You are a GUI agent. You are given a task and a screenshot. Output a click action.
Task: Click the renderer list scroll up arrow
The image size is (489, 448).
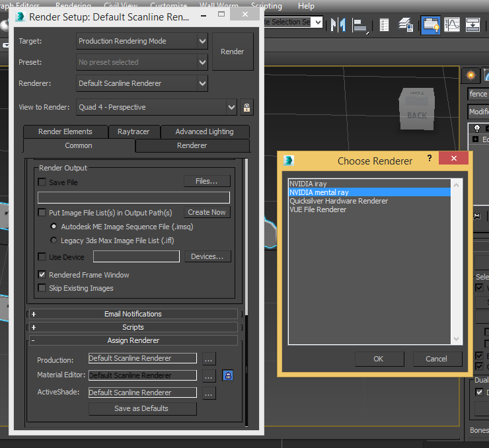[x=456, y=185]
